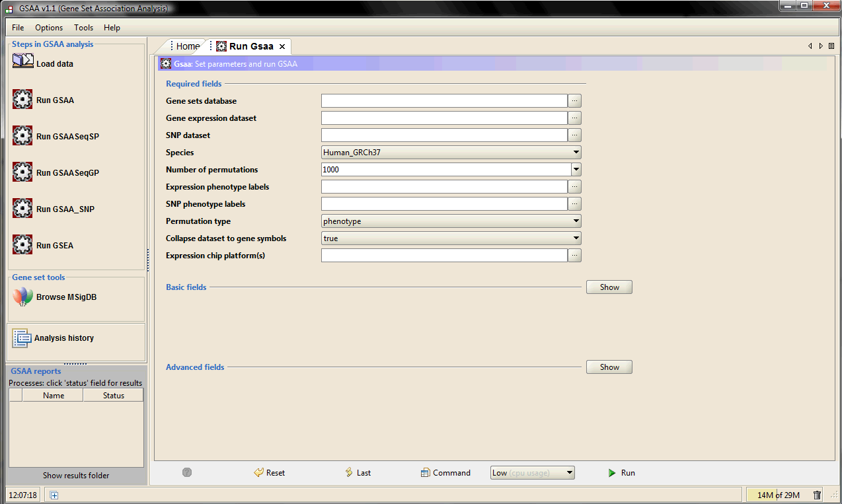Viewport: 842px width, 504px height.
Task: Open Analysis history icon
Action: point(22,338)
